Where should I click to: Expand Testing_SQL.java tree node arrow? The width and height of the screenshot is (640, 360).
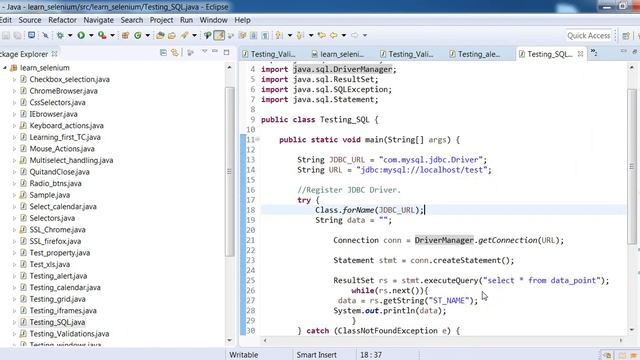pyautogui.click(x=14, y=322)
